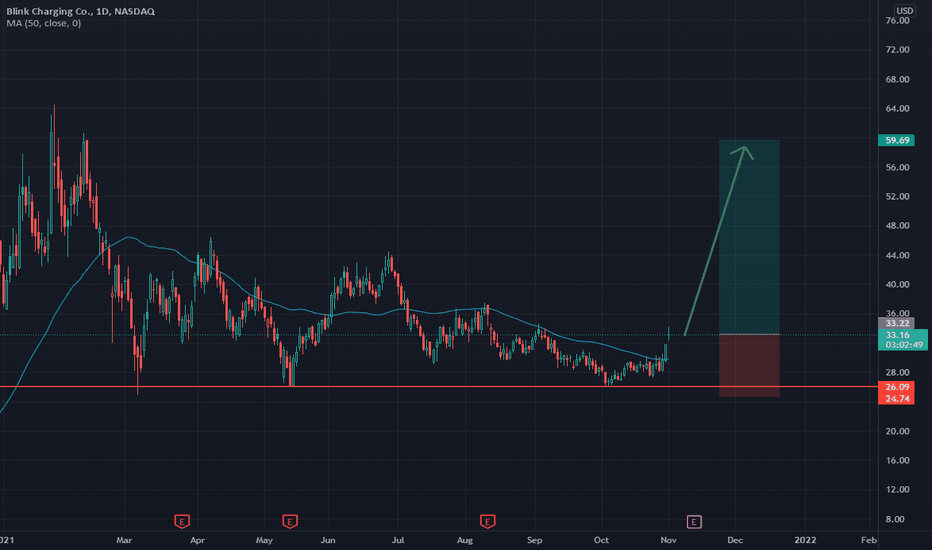Click the 48.00 price axis label
The image size is (932, 550).
(x=897, y=225)
